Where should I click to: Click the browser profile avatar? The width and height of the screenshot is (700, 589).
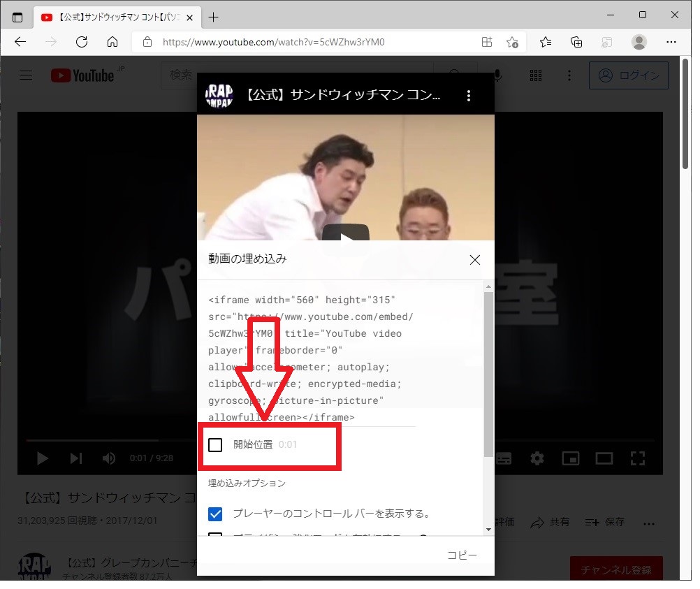point(639,43)
